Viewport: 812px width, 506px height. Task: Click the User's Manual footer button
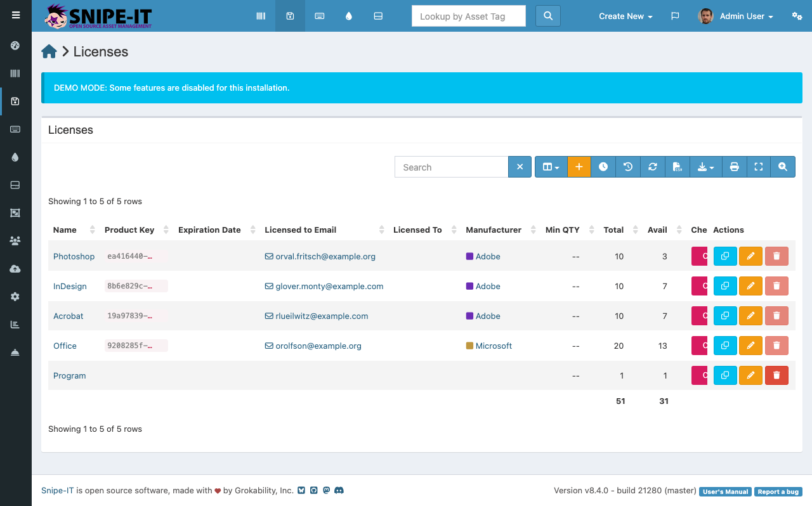pyautogui.click(x=726, y=491)
